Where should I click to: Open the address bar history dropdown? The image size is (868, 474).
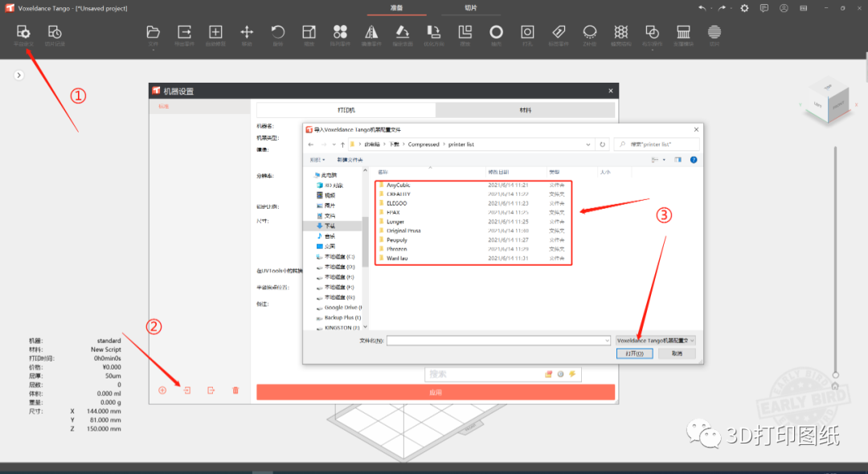coord(588,145)
